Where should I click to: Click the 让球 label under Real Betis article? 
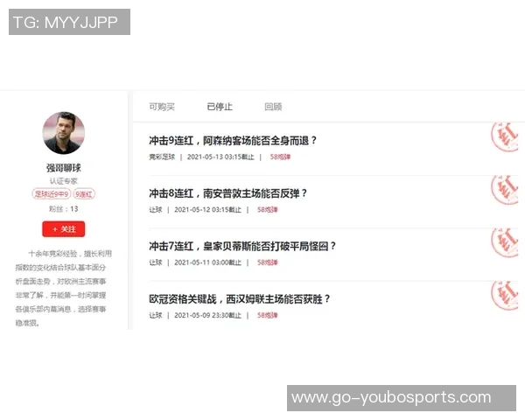pyautogui.click(x=156, y=262)
